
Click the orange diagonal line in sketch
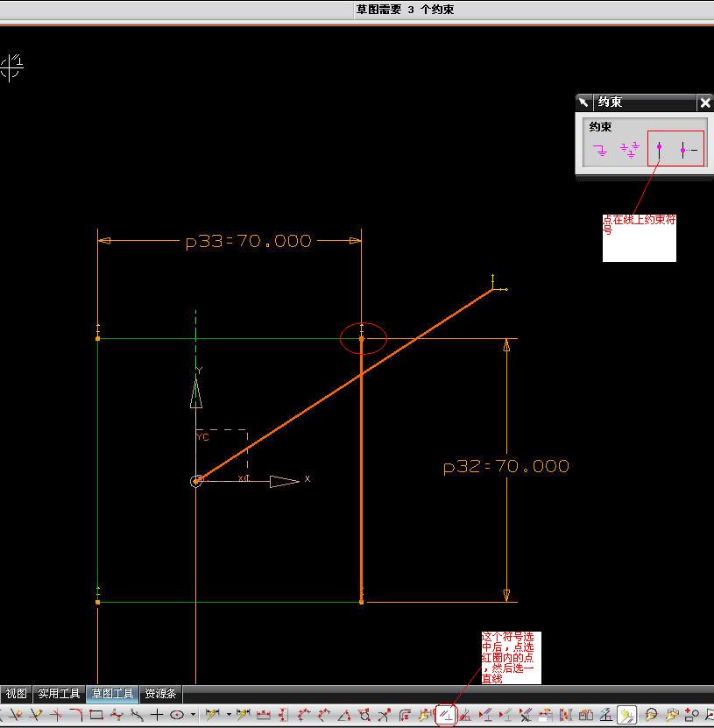click(x=344, y=385)
